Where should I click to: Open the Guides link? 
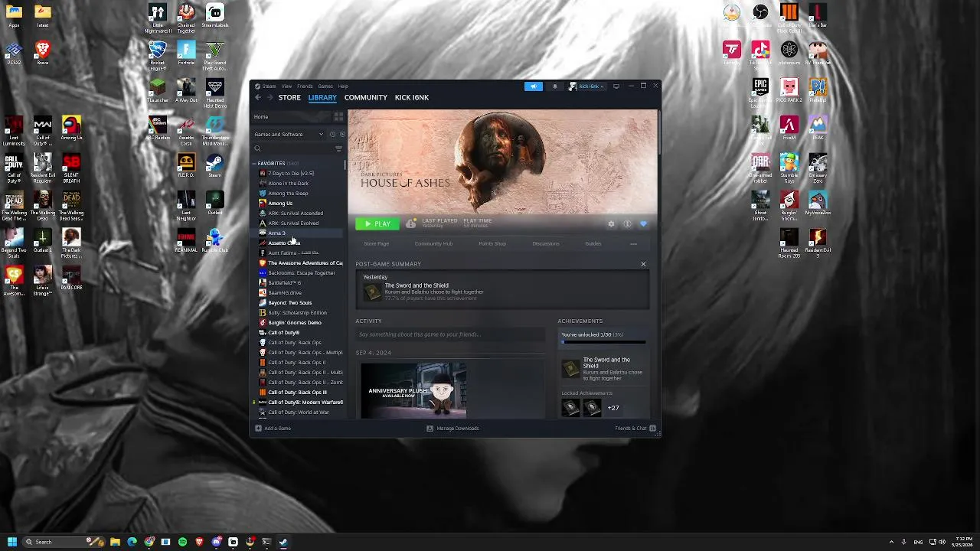[x=593, y=243]
